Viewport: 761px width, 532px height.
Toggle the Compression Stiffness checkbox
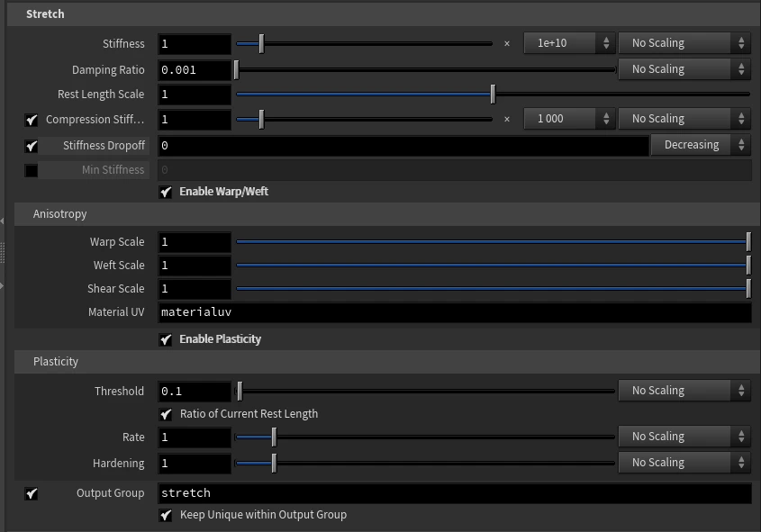click(32, 120)
